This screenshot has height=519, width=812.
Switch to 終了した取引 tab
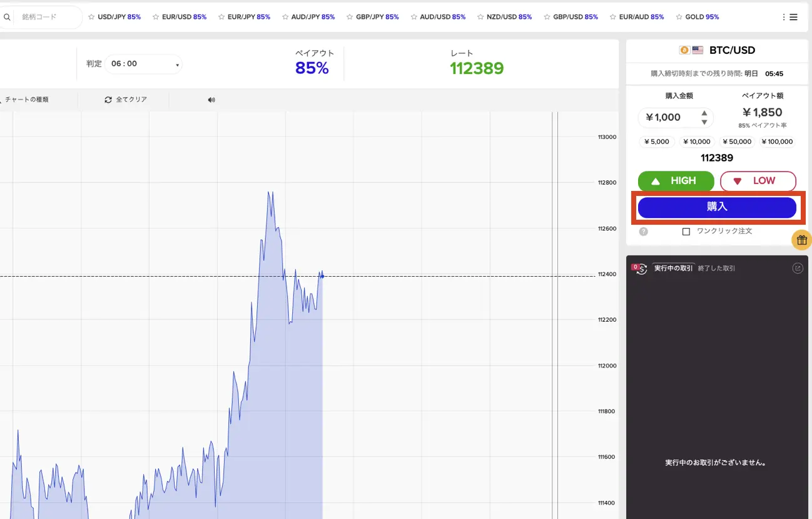click(716, 268)
